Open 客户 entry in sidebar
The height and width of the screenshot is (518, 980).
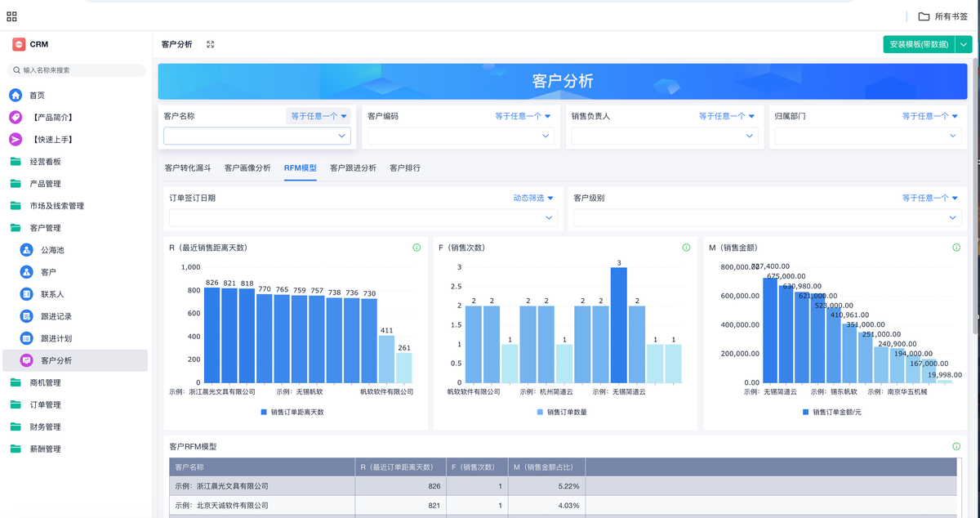pyautogui.click(x=73, y=272)
